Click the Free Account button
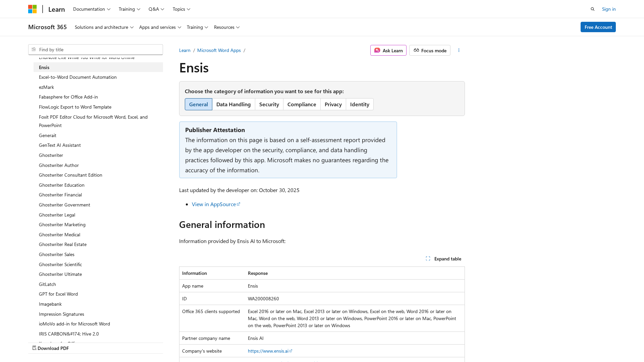 coord(598,27)
